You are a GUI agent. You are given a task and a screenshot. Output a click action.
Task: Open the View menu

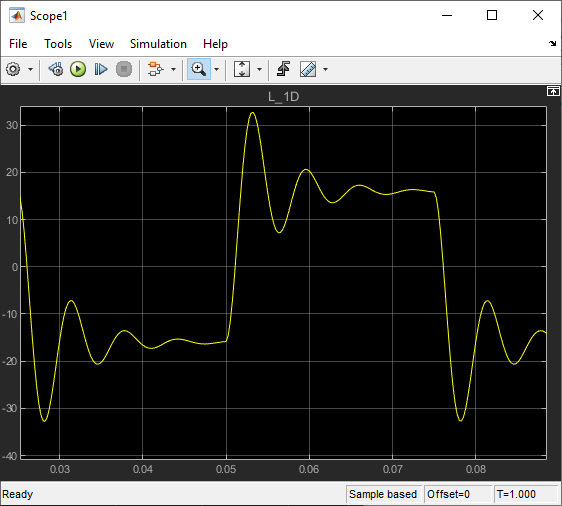coord(101,44)
